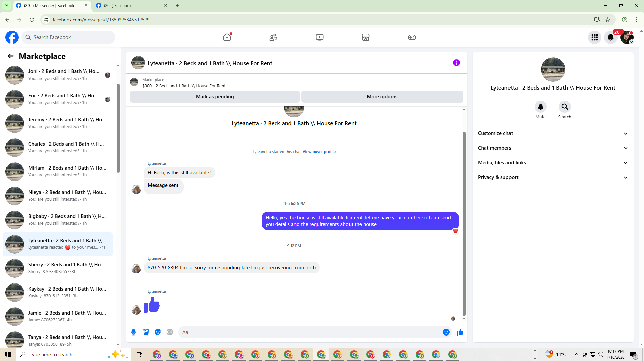Open the account profile picture menu
Image resolution: width=644 pixels, height=361 pixels.
627,37
